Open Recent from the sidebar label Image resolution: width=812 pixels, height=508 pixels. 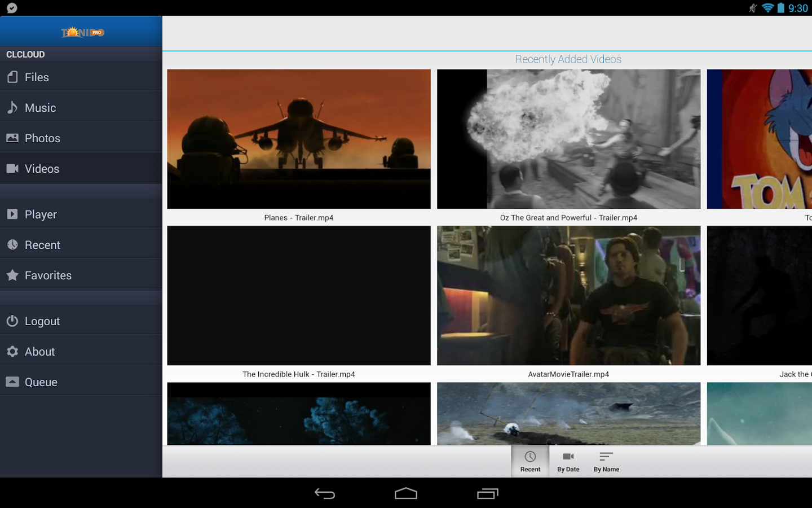pos(42,245)
